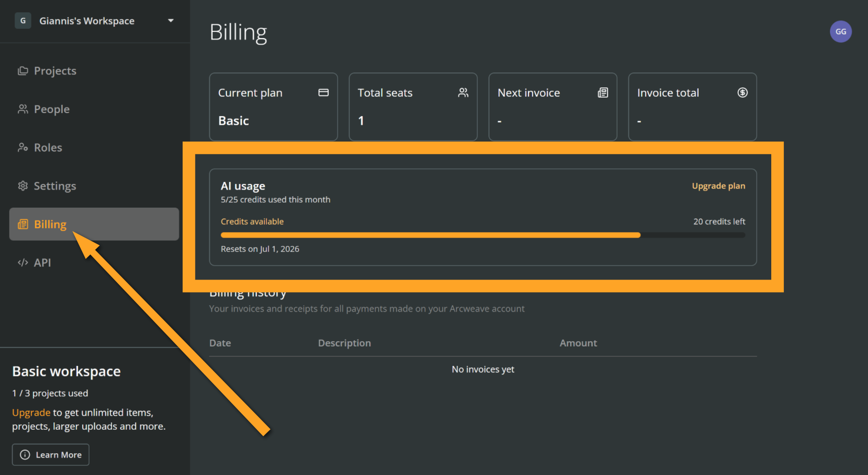Click the Date column header

[220, 343]
